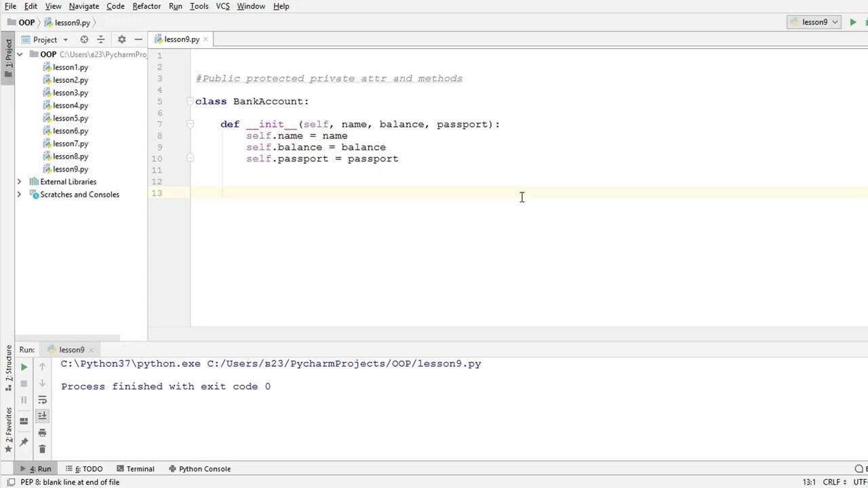Click OOP breadcrumb in navigation bar
This screenshot has width=868, height=488.
point(21,22)
